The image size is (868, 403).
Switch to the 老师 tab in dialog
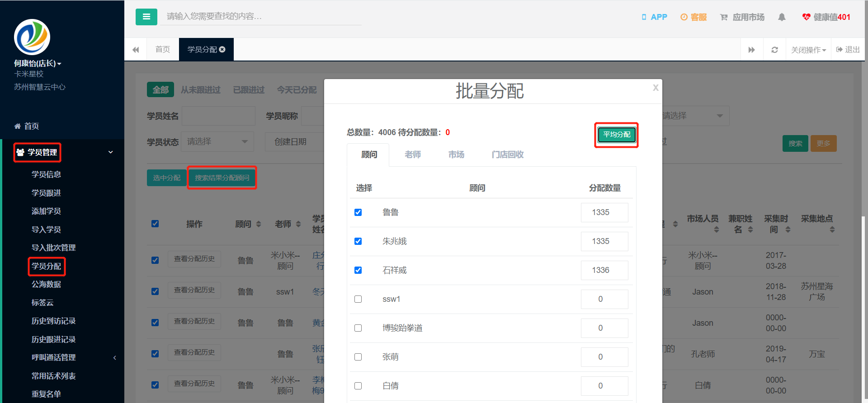coord(413,155)
